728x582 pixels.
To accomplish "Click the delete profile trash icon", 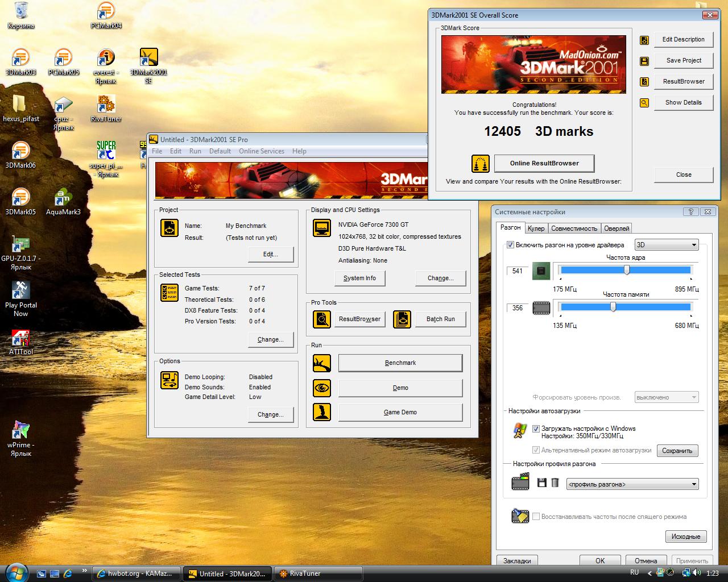I will 555,483.
